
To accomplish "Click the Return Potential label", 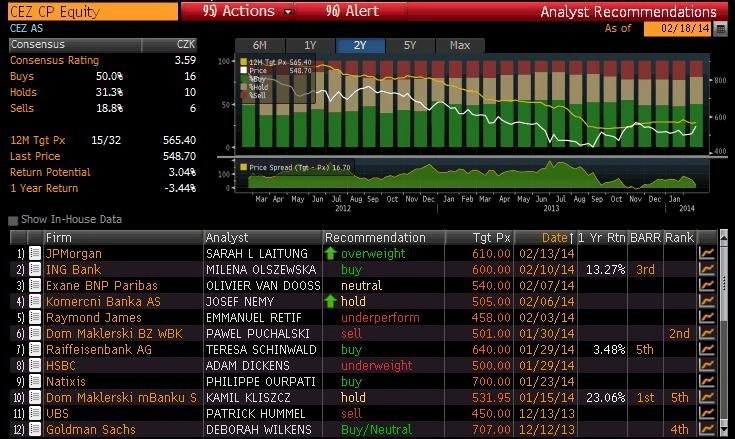I will coord(50,172).
